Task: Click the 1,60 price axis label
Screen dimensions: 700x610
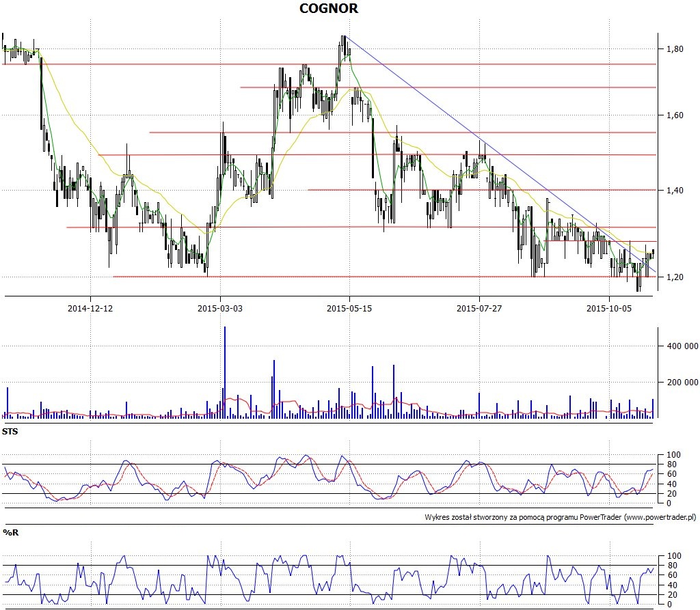Action: (x=675, y=115)
